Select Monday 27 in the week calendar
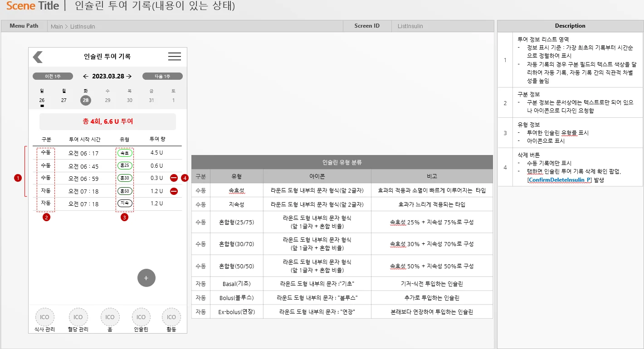644x349 pixels. click(x=64, y=100)
